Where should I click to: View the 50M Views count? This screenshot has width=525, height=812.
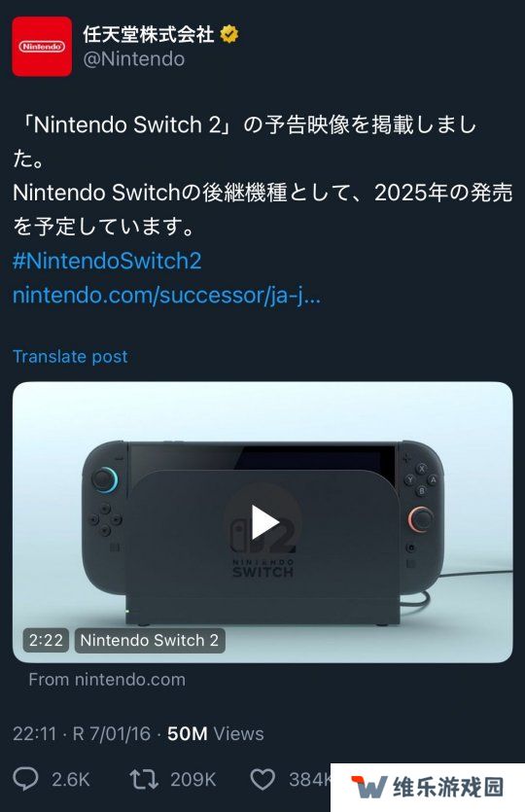click(x=216, y=733)
